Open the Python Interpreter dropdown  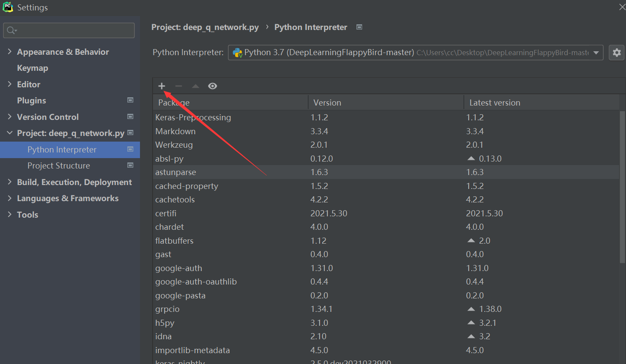click(x=416, y=53)
